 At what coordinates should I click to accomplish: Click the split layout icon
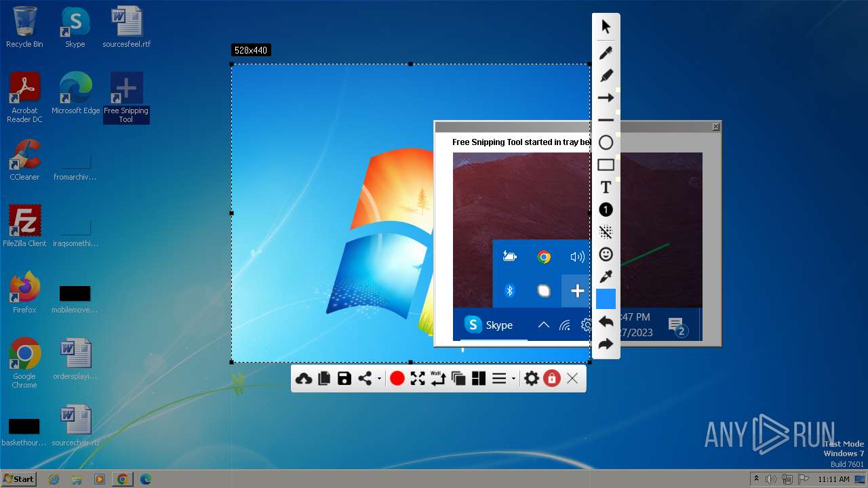pyautogui.click(x=479, y=378)
